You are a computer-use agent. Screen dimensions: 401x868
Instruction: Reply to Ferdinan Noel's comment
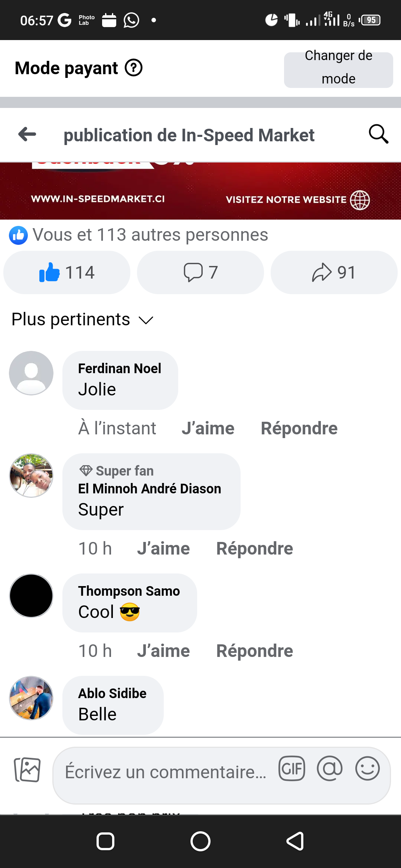(299, 428)
